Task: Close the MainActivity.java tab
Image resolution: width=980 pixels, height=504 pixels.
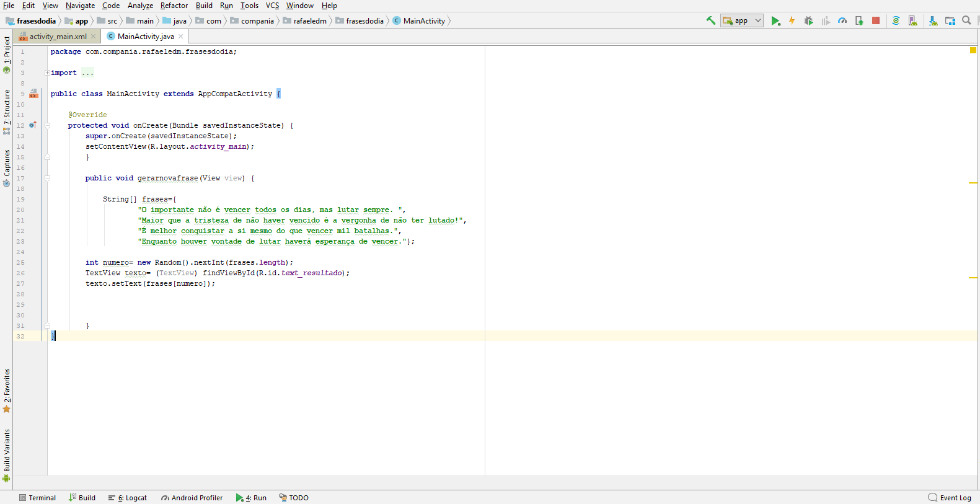Action: [x=180, y=37]
